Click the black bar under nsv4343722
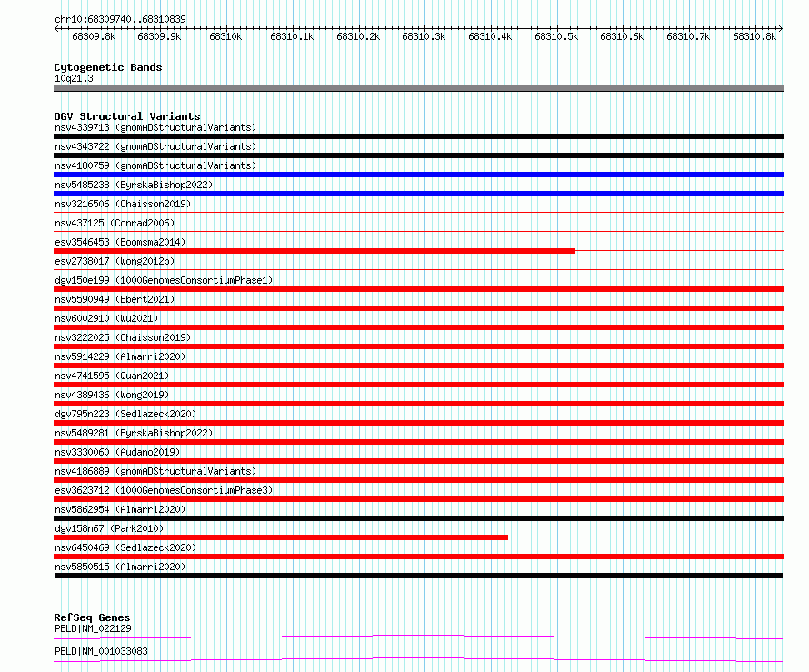The width and height of the screenshot is (809, 672). [418, 155]
